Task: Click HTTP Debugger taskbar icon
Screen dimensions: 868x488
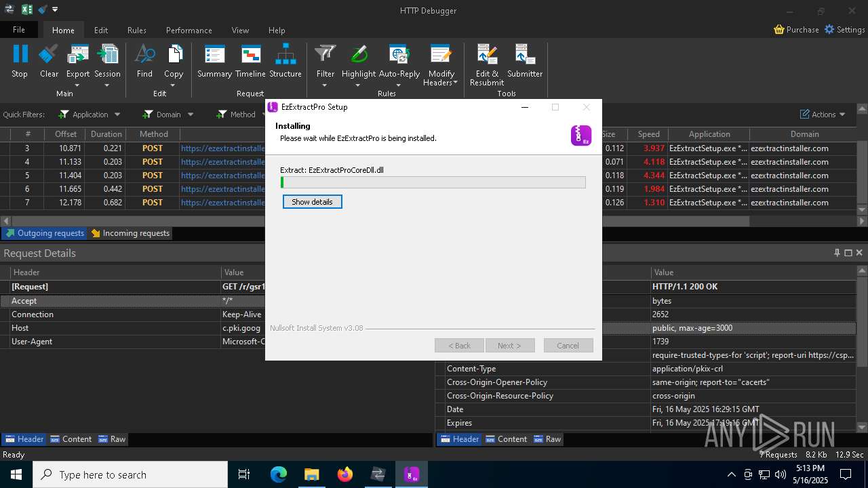Action: (378, 474)
